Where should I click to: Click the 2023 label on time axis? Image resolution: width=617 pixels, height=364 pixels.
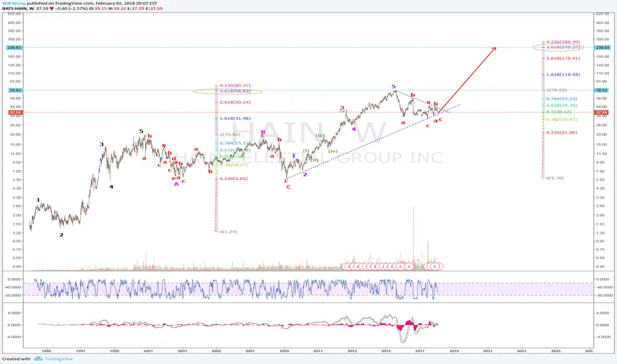coord(522,351)
